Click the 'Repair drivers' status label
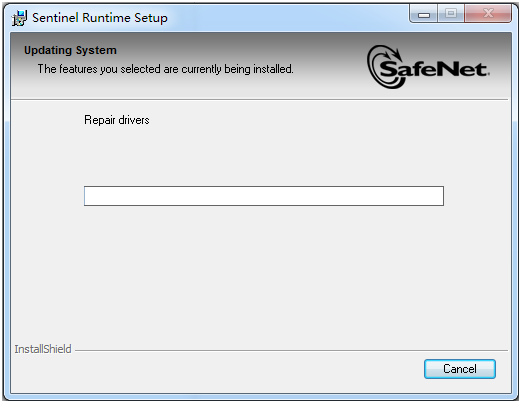Viewport: 521px width, 403px height. point(117,120)
